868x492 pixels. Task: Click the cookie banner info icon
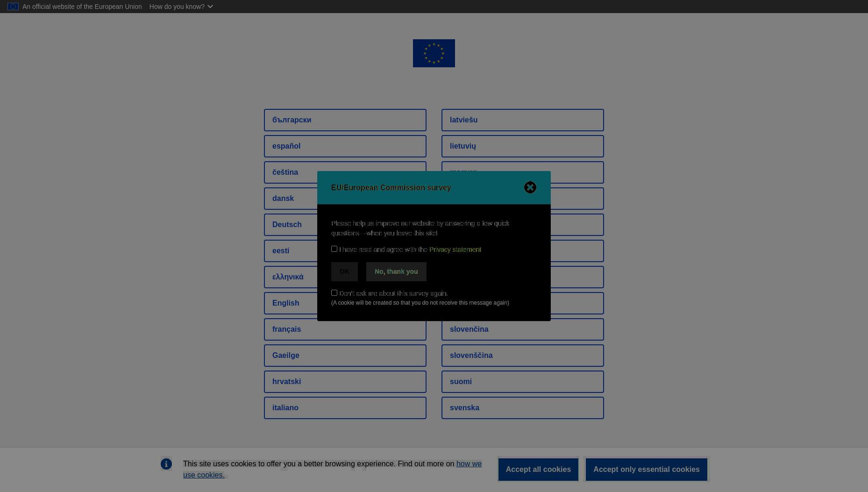click(x=166, y=464)
